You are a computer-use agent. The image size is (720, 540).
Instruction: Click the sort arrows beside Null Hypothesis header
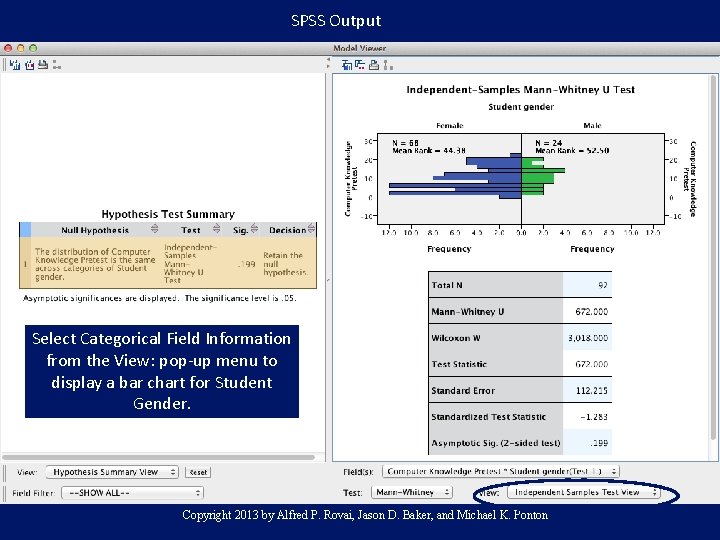tap(154, 229)
